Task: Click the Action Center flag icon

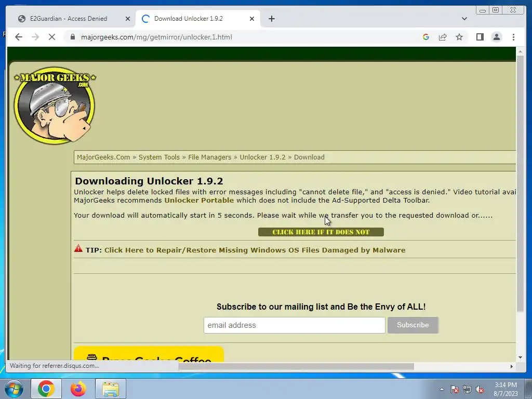Action: (x=454, y=389)
